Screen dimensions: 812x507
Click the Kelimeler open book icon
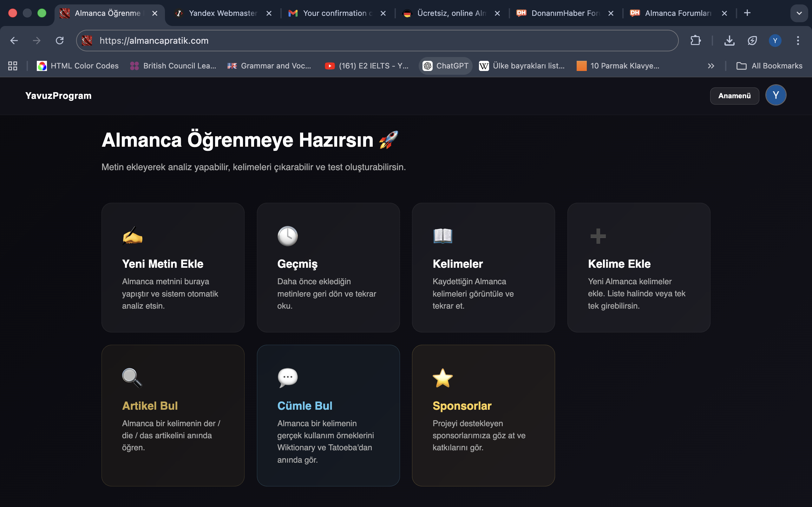coord(443,236)
